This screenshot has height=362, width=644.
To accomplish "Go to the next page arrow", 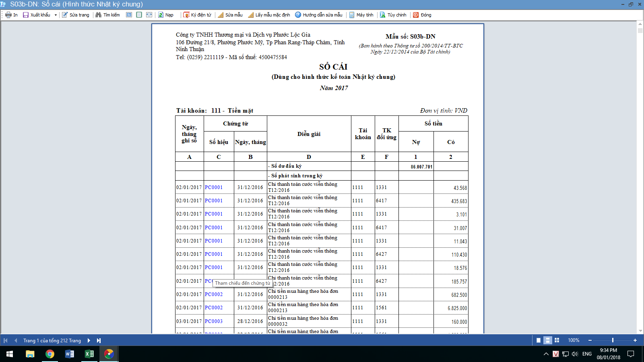I will [x=89, y=340].
